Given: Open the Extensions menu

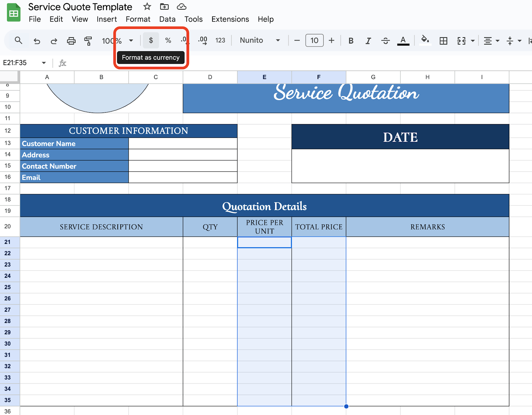Looking at the screenshot, I should pyautogui.click(x=230, y=19).
